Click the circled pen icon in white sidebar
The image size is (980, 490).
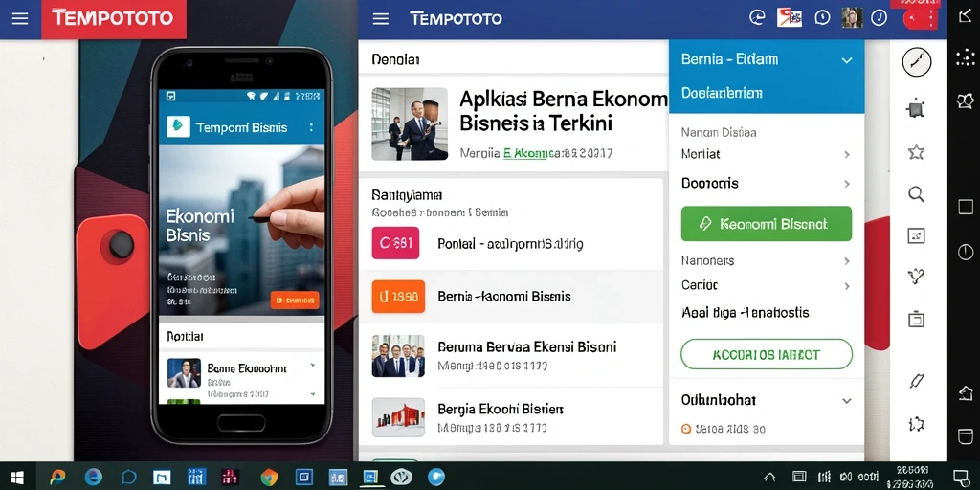(917, 62)
